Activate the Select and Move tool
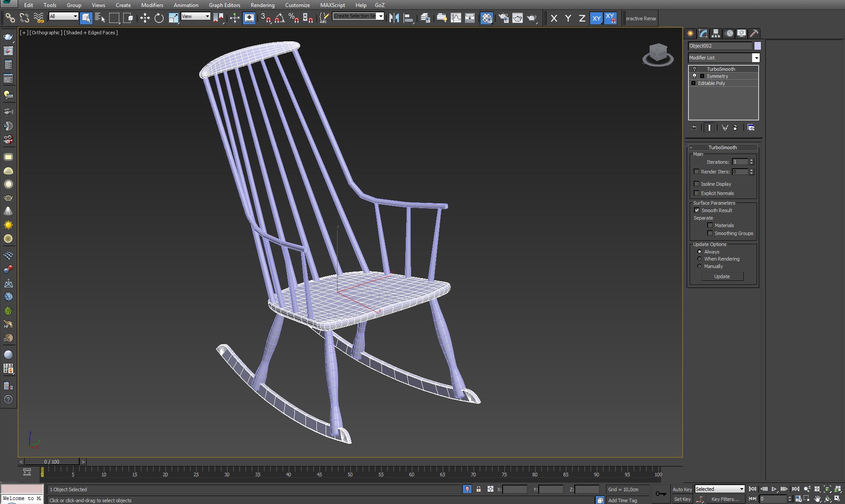Viewport: 845px width, 504px height. (x=145, y=18)
